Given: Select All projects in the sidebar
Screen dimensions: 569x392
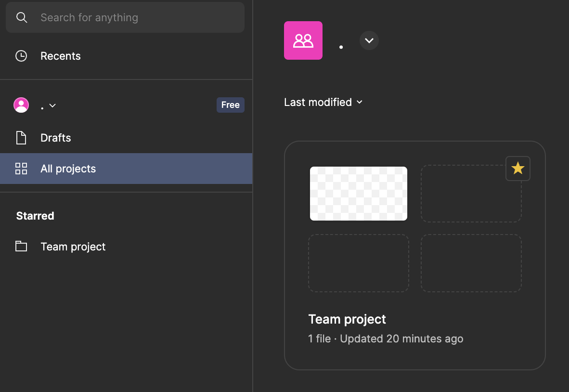Looking at the screenshot, I should point(126,169).
